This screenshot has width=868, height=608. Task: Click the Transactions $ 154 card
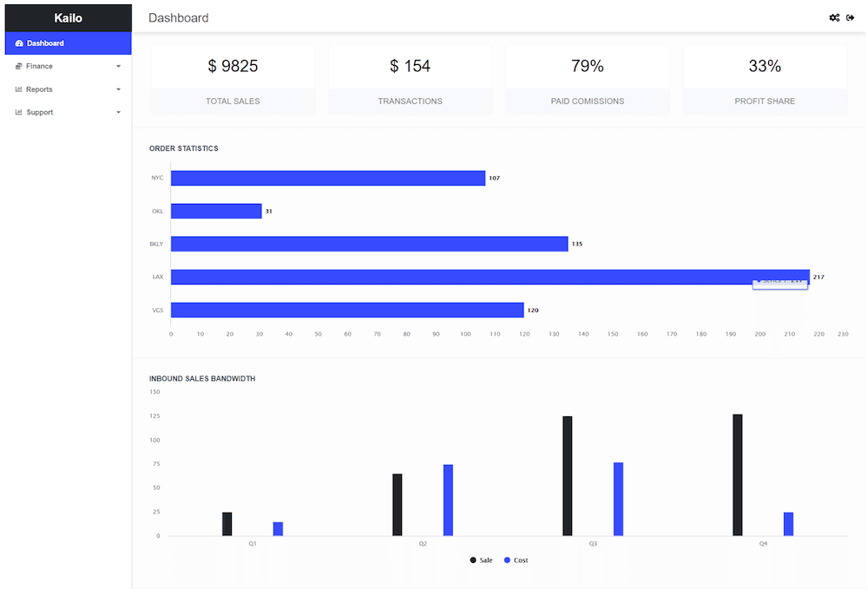pos(411,80)
